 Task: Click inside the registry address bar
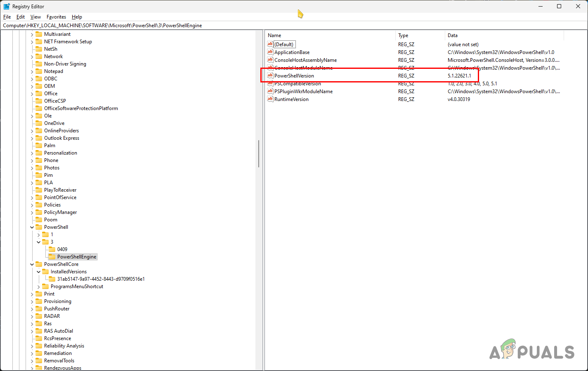pyautogui.click(x=165, y=25)
